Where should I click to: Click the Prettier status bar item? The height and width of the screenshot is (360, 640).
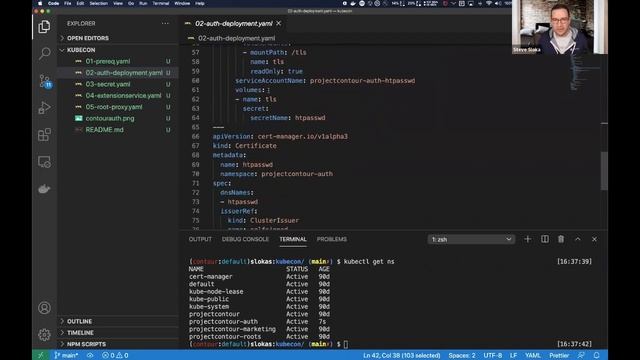pyautogui.click(x=559, y=355)
